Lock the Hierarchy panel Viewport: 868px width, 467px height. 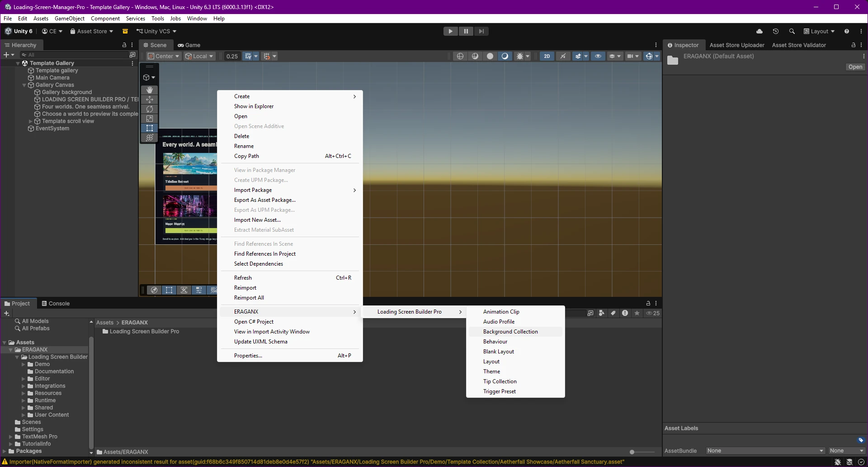pyautogui.click(x=124, y=45)
